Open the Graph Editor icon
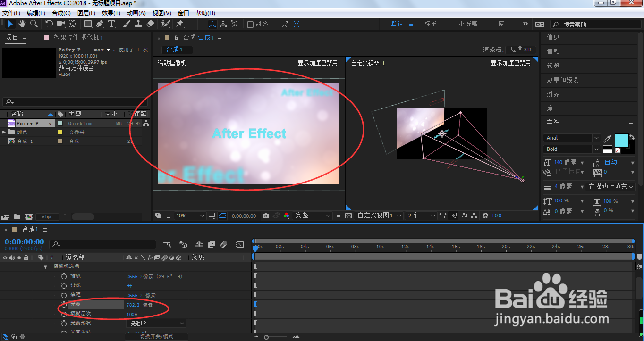 pos(240,244)
